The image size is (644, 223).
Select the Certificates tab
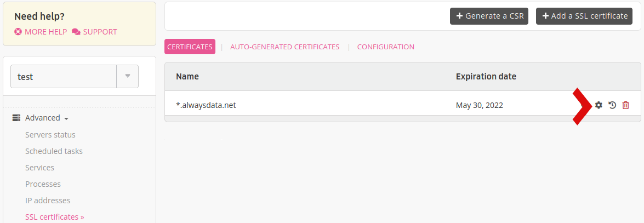point(190,47)
